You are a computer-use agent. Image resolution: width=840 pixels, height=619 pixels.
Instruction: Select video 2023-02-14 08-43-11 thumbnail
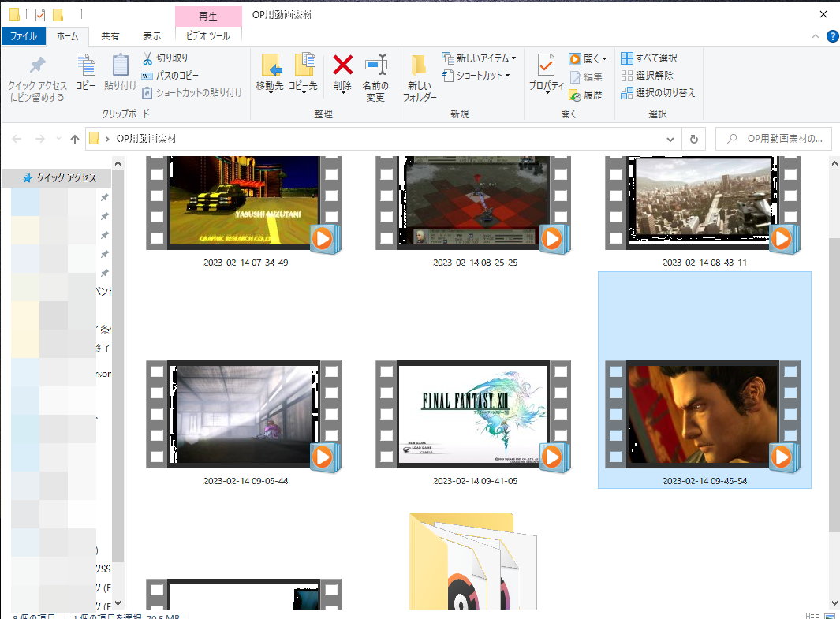click(702, 203)
